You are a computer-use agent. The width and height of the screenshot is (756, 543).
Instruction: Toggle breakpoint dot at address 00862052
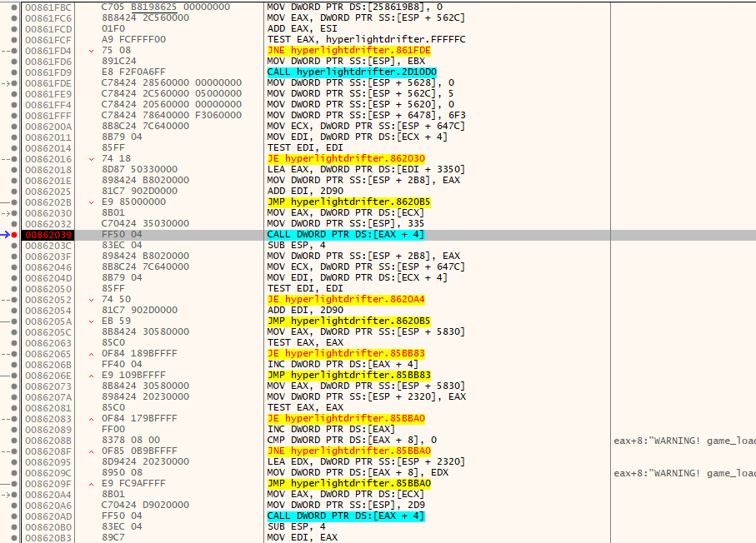(16, 300)
